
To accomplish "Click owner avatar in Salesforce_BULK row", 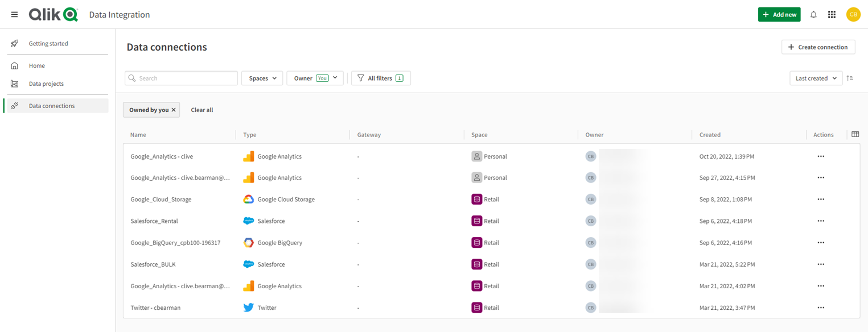I will tap(591, 264).
